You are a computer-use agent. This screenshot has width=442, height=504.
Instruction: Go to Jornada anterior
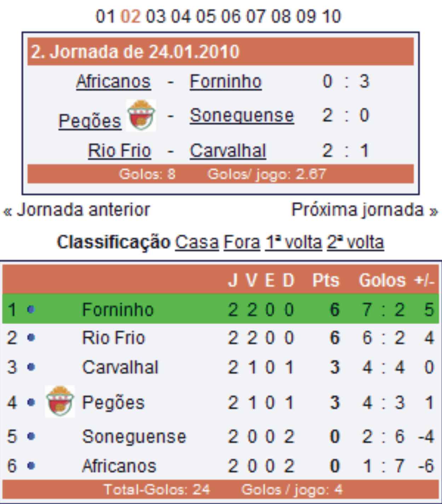[77, 210]
